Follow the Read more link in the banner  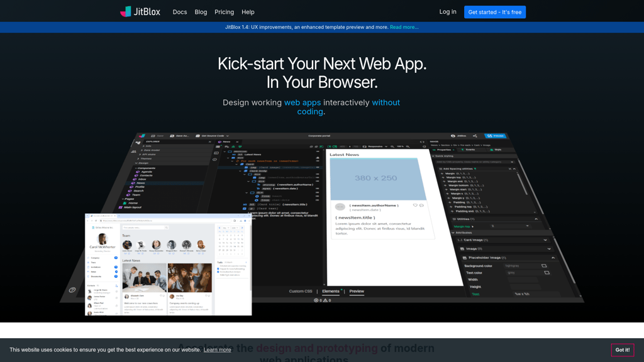(404, 27)
